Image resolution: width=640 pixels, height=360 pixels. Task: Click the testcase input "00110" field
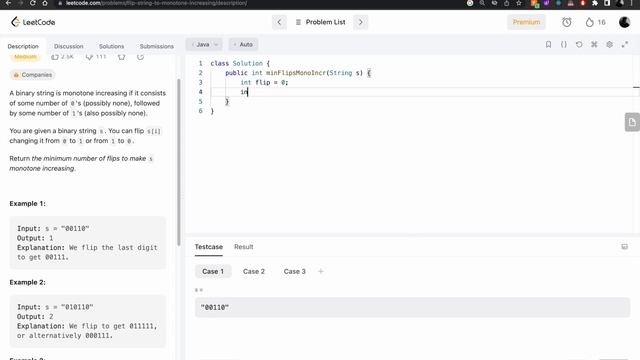[412, 307]
